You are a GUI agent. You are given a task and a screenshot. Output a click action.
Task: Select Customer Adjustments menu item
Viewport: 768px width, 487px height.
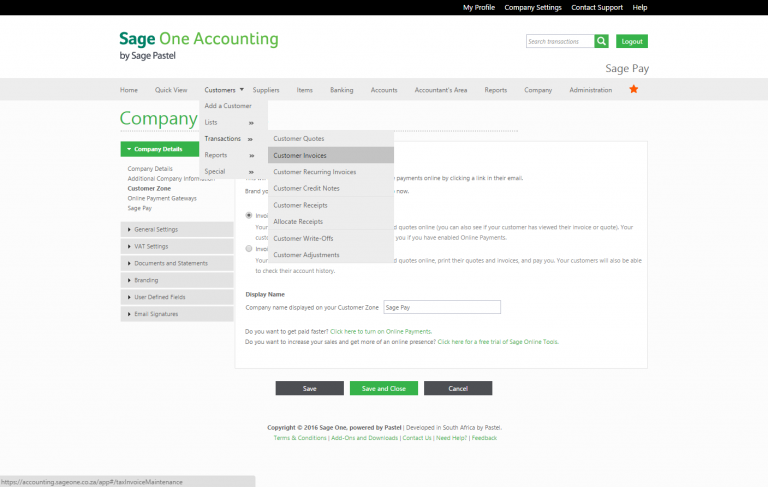click(331, 255)
